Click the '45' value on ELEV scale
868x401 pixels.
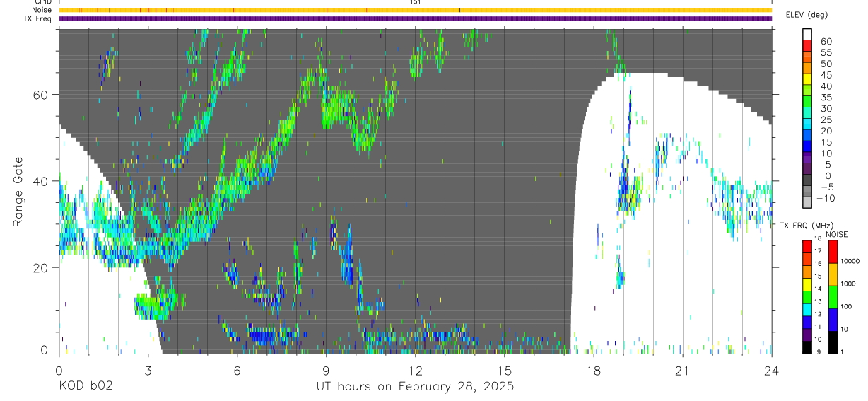tap(826, 75)
